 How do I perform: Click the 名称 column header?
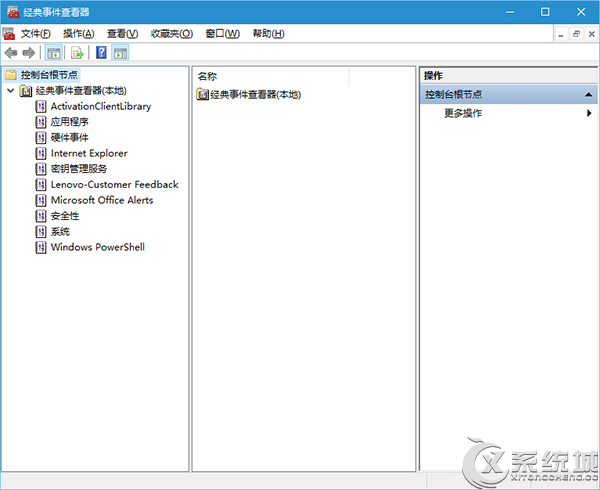click(x=272, y=77)
